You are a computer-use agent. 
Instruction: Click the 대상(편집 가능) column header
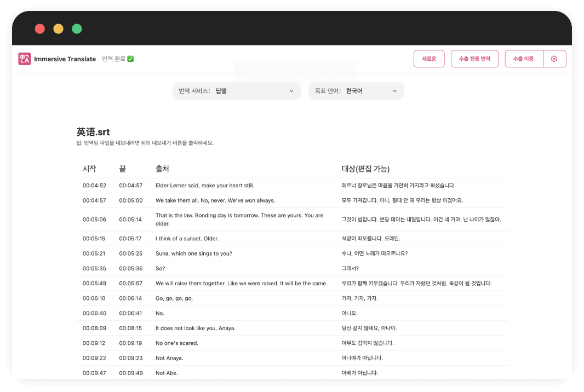pos(365,169)
